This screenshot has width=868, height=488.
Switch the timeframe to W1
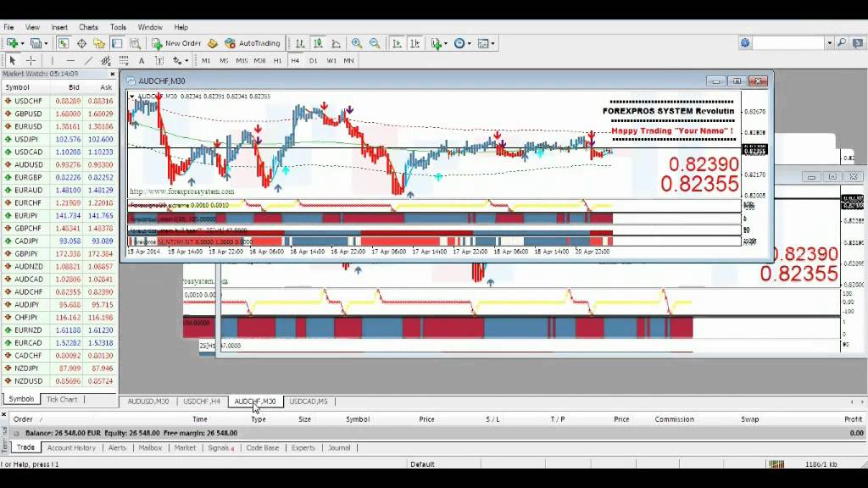331,60
